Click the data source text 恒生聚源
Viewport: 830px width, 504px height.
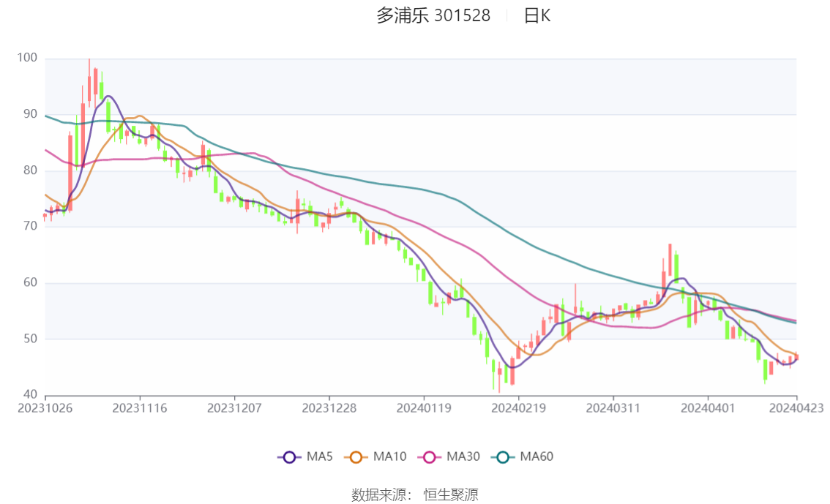[451, 495]
